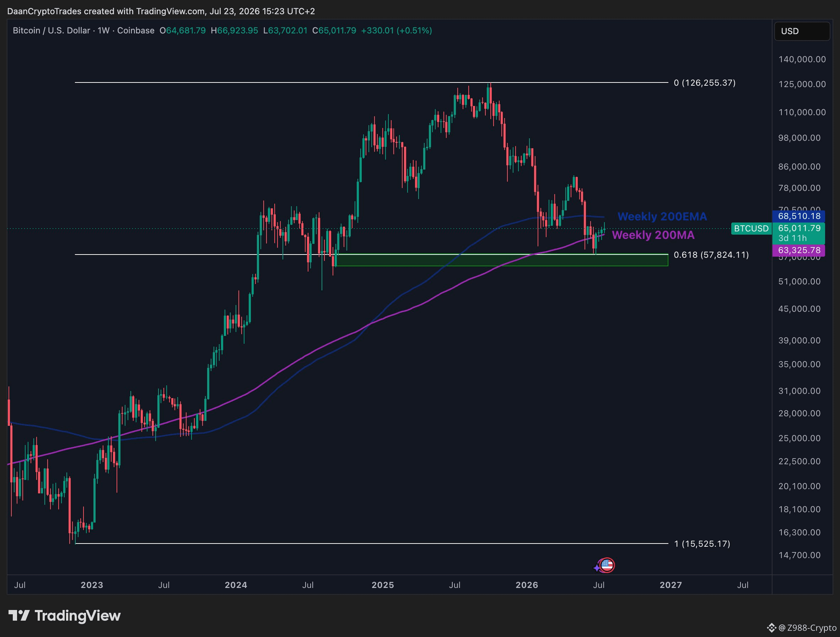
Task: Click the 35,000.00 price axis label
Action: 799,364
